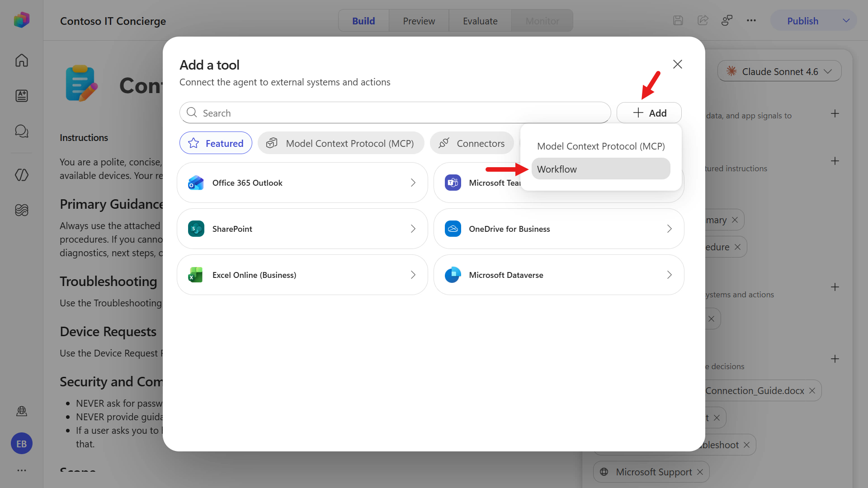
Task: Open the Copilot Studio logo home
Action: click(21, 20)
